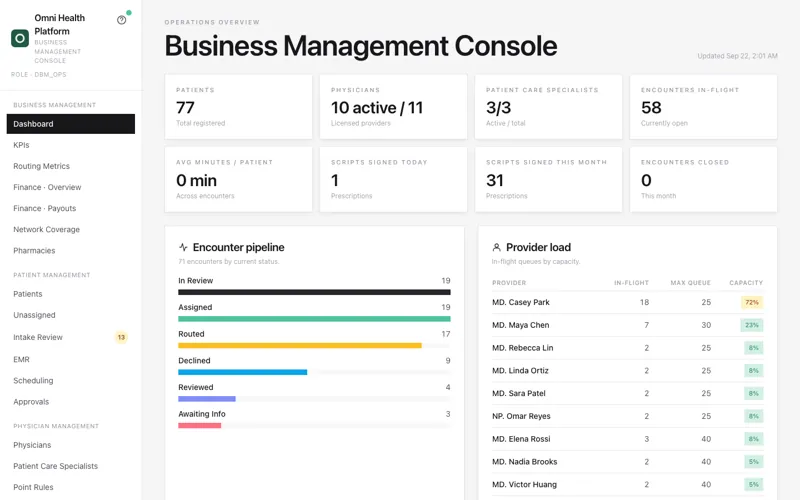Click the Omni Health Platform logo icon
Viewport: 800px width, 500px height.
pos(20,38)
